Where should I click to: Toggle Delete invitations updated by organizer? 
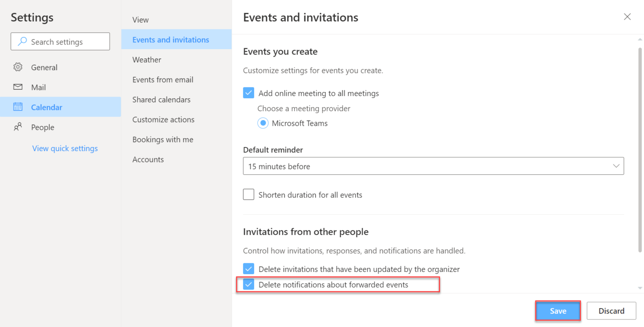coord(249,269)
